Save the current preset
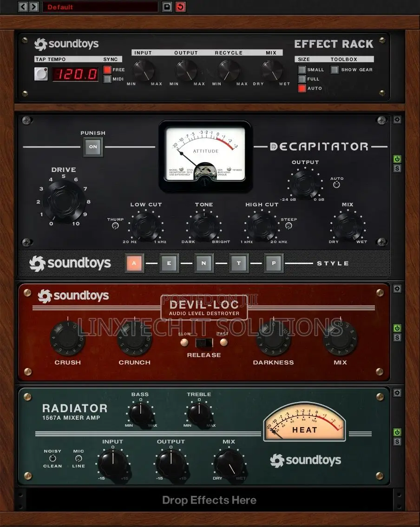 point(167,7)
